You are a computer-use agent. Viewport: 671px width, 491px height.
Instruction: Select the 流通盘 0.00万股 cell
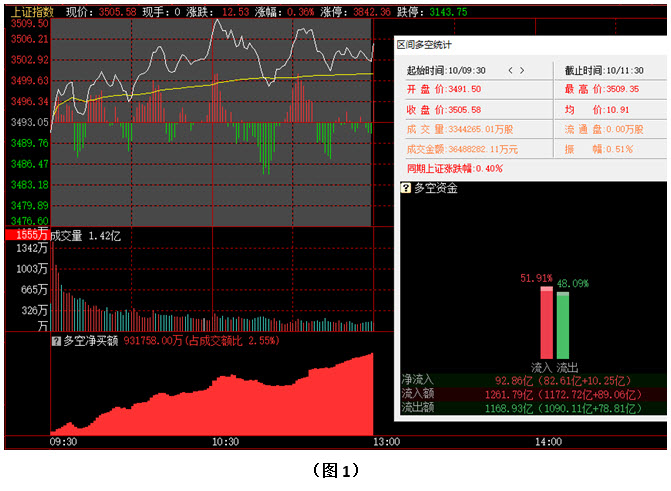pos(604,129)
